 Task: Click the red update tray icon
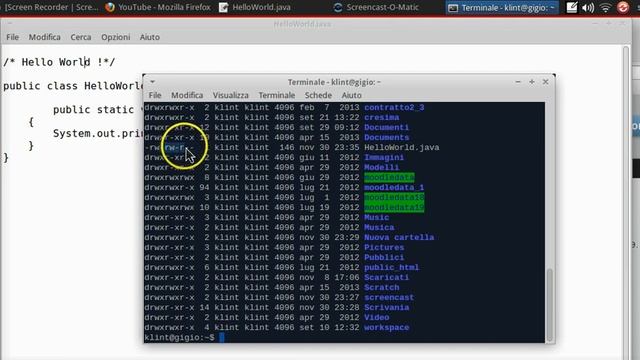coord(623,7)
